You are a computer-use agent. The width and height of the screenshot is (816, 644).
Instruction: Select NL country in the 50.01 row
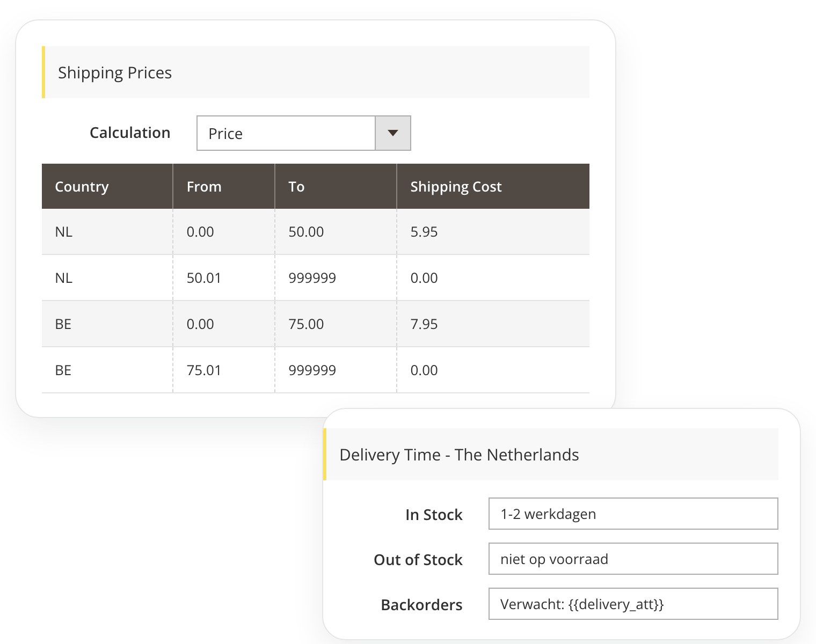(x=63, y=278)
